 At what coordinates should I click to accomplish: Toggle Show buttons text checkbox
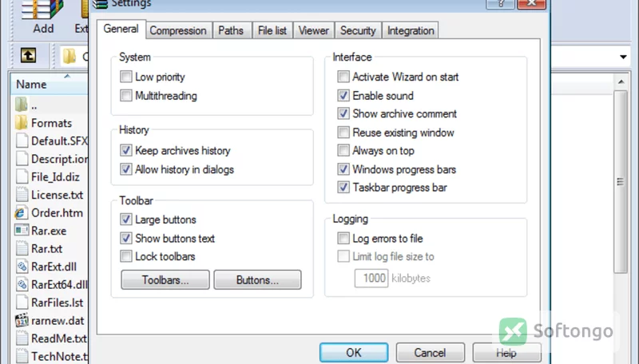[126, 238]
